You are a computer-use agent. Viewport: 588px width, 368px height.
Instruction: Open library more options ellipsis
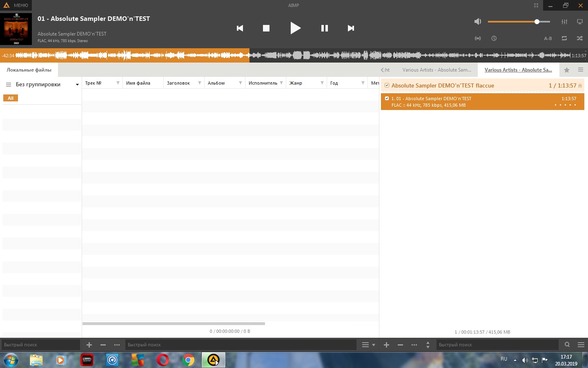(117, 345)
